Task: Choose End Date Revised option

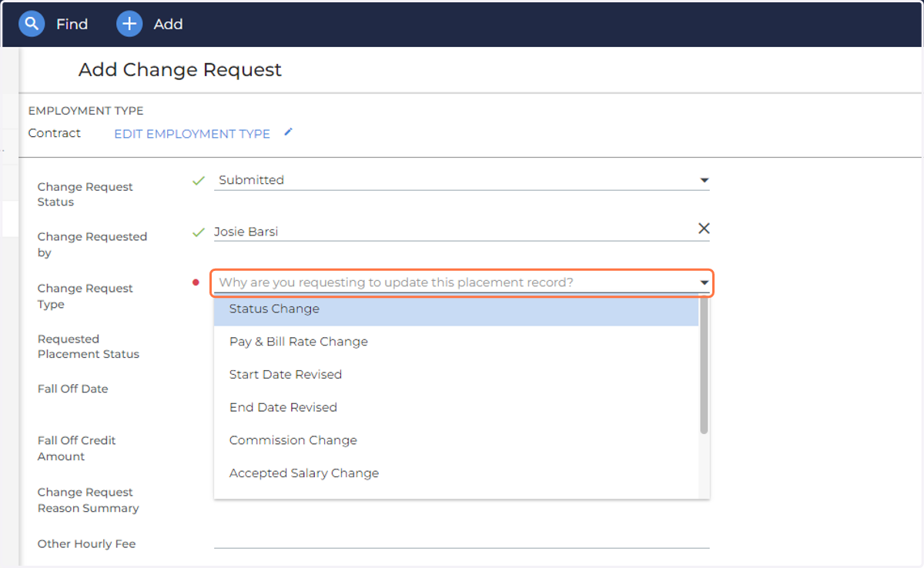Action: point(456,408)
